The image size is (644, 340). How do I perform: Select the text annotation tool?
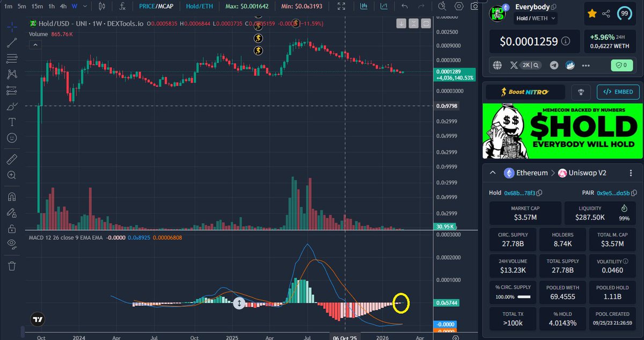[12, 122]
